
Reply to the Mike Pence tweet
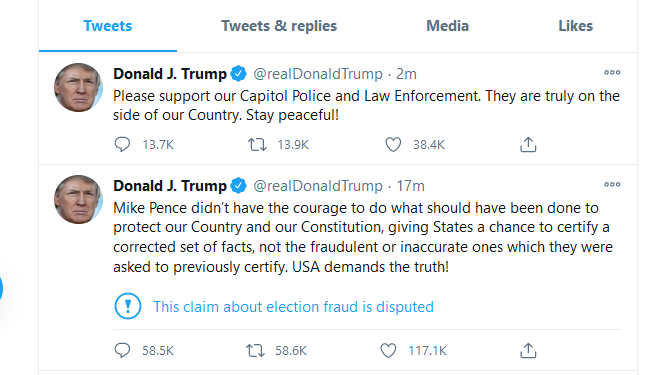[122, 350]
